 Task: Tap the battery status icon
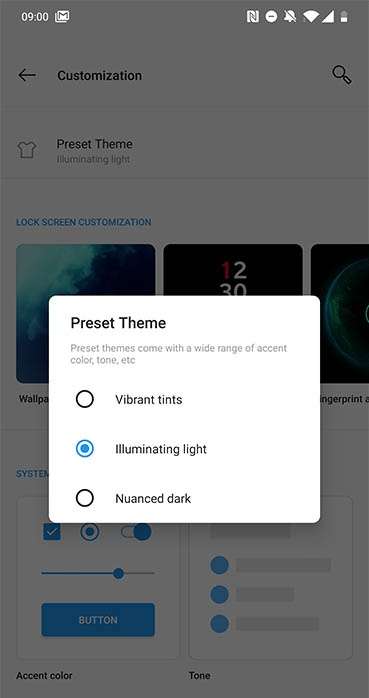(x=344, y=17)
